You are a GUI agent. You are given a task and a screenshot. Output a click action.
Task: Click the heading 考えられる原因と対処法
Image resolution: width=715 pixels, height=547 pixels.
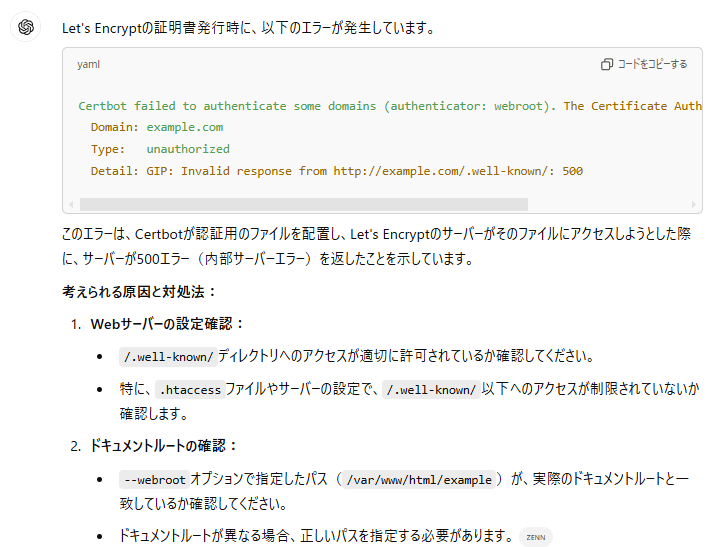pyautogui.click(x=139, y=292)
